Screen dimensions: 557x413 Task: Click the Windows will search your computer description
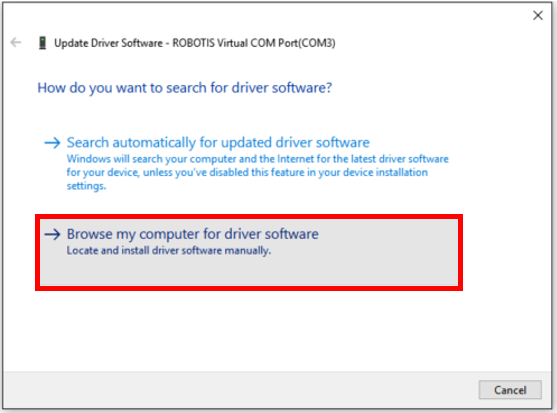tap(258, 172)
